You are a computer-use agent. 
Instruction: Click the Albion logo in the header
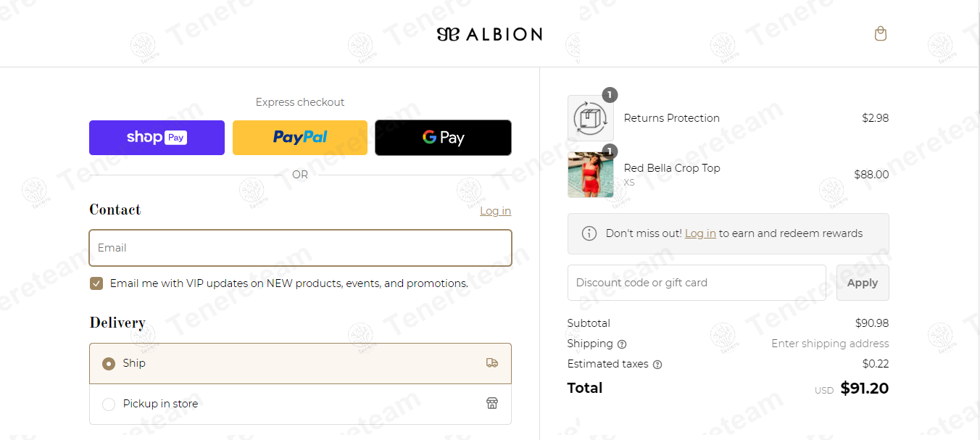(489, 34)
